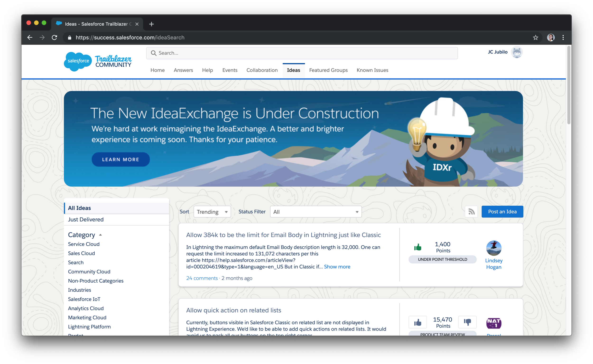The width and height of the screenshot is (593, 364).
Task: Open the Featured Groups nav tab
Action: tap(328, 70)
